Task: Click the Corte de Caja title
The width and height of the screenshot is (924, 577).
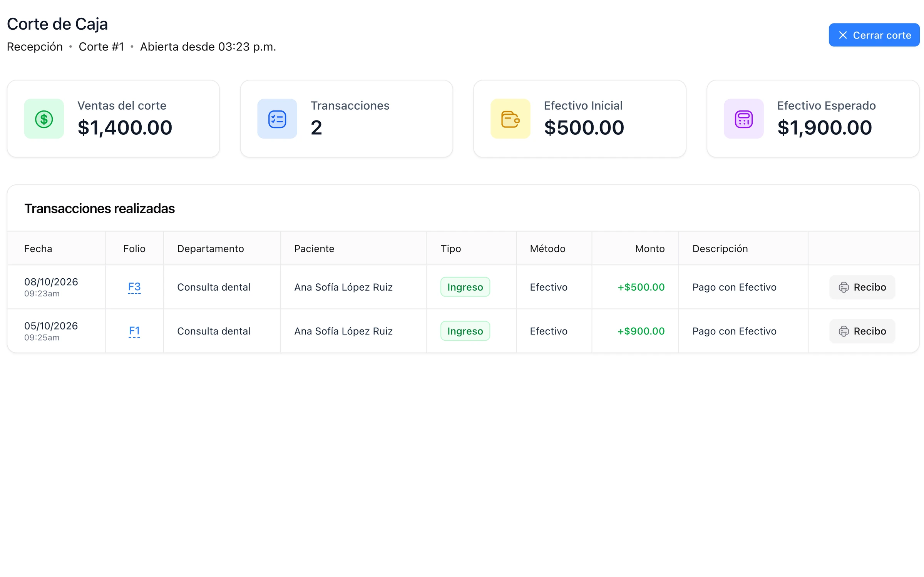Action: (x=57, y=24)
